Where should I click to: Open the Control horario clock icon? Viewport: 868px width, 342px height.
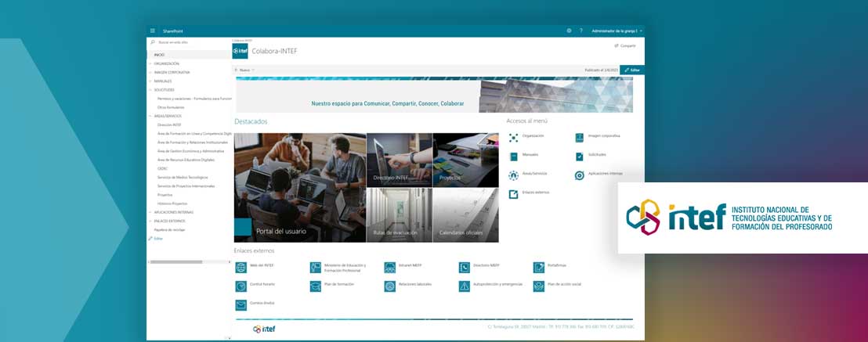(x=241, y=286)
